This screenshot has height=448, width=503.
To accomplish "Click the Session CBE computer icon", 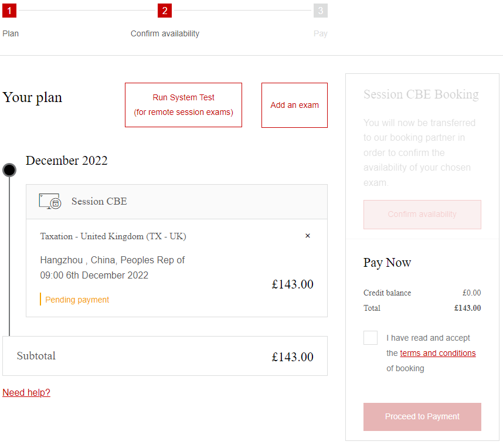I will pyautogui.click(x=50, y=201).
